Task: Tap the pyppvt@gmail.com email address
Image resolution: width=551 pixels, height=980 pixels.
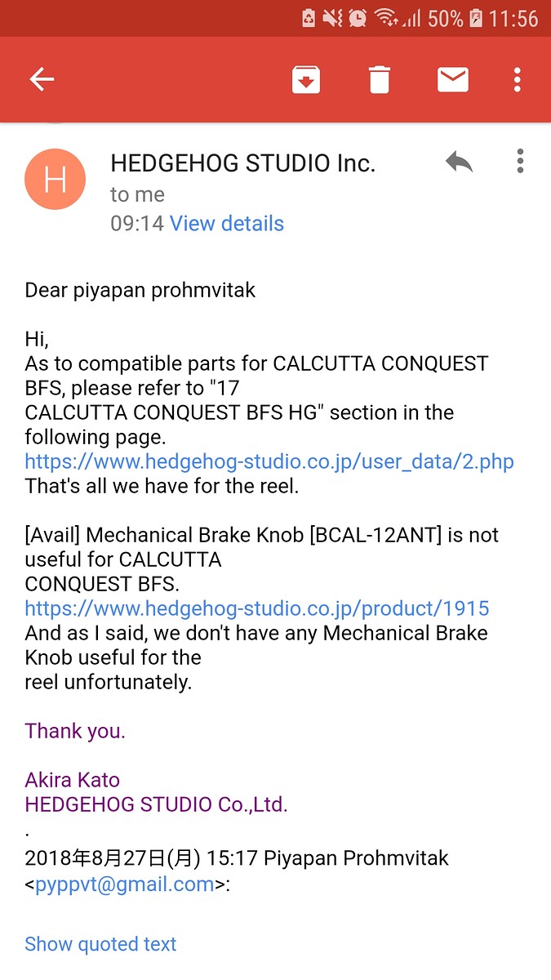Action: pos(125,884)
